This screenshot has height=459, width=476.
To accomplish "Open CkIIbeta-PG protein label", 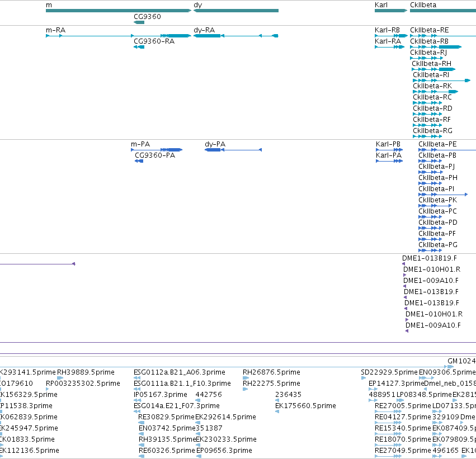I will point(438,245).
